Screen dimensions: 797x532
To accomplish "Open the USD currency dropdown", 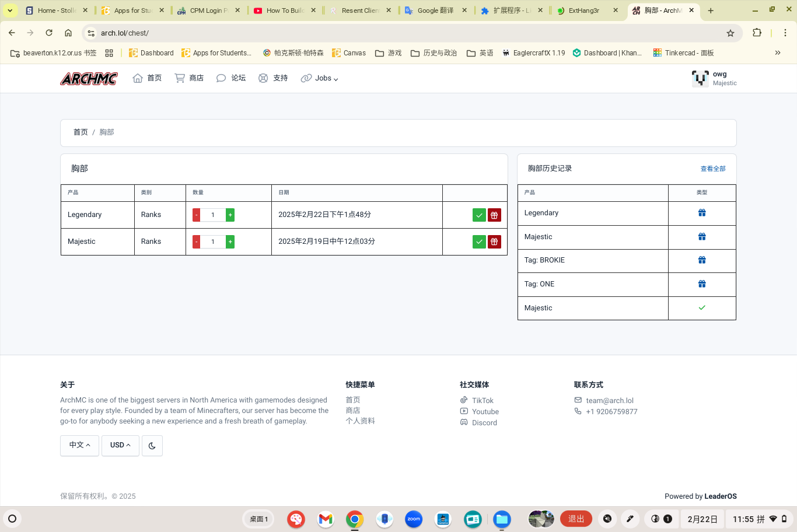I will pos(120,445).
